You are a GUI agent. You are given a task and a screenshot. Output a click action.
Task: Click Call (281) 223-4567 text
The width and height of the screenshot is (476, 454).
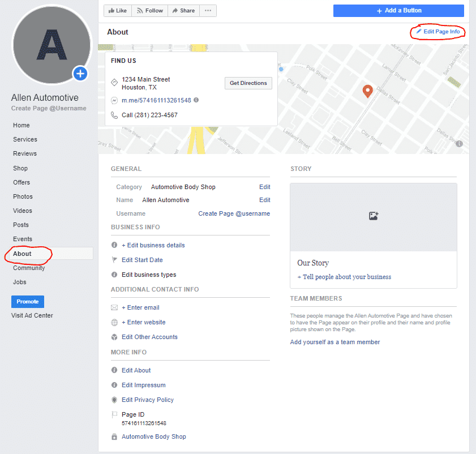[149, 115]
